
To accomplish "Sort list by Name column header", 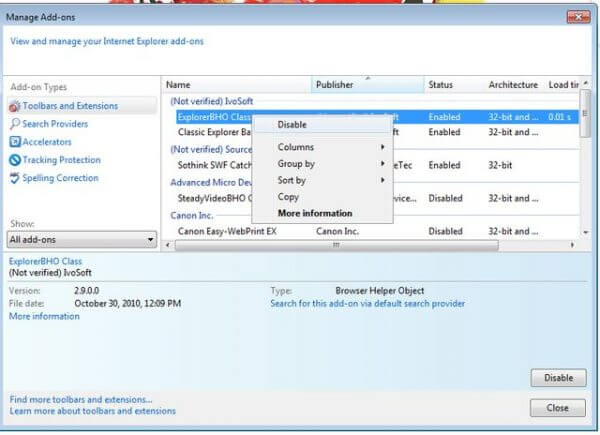I will [x=237, y=85].
